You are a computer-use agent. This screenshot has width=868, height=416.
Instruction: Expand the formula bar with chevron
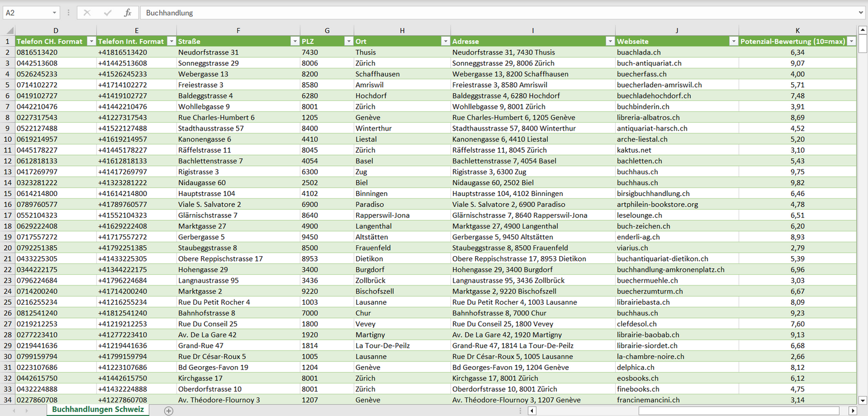pyautogui.click(x=861, y=13)
